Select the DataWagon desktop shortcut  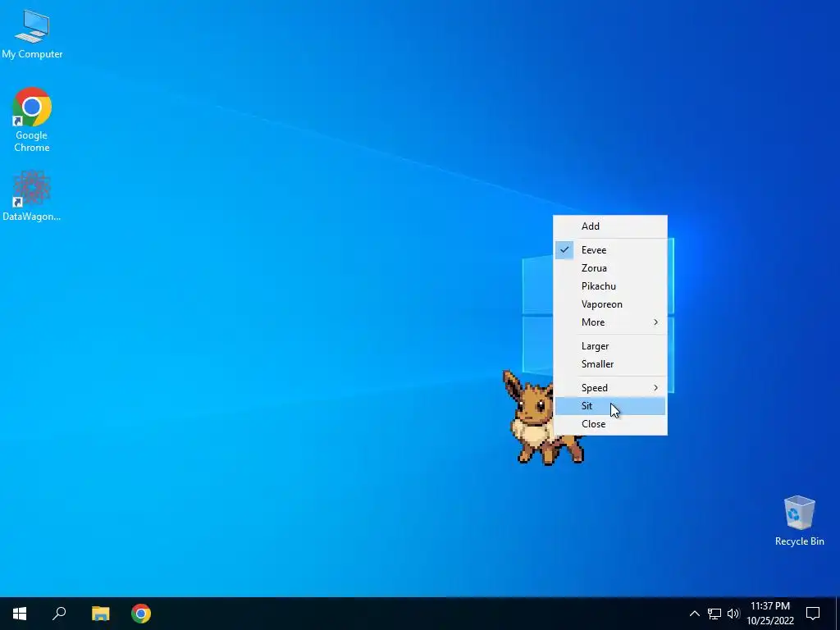[32, 195]
